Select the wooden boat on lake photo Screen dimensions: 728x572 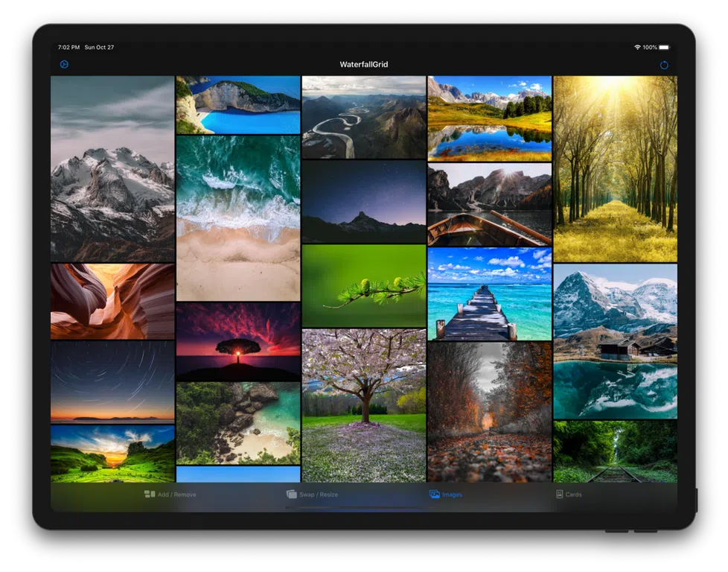489,205
